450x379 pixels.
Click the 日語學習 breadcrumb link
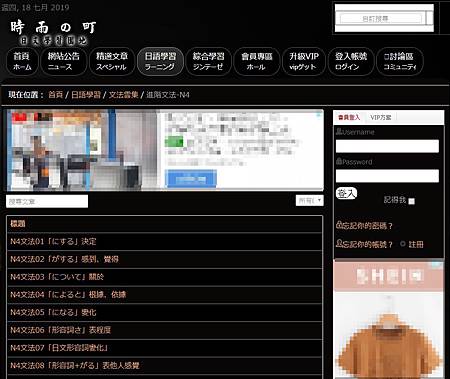(x=86, y=95)
